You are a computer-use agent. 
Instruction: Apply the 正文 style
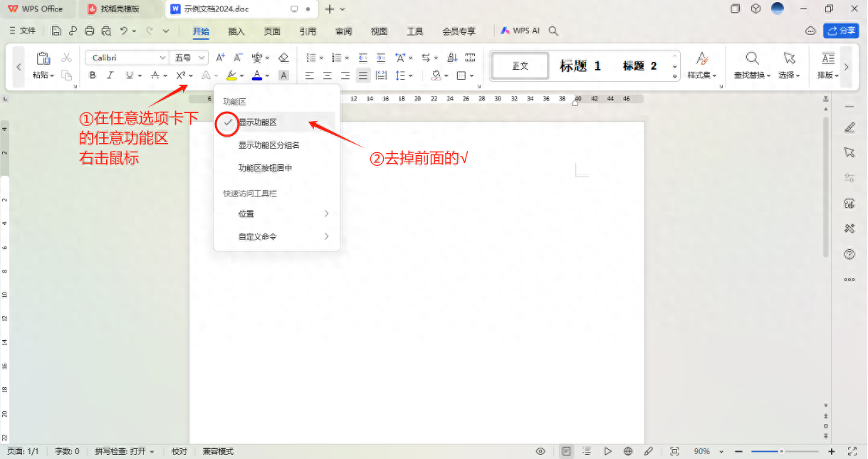(x=521, y=65)
